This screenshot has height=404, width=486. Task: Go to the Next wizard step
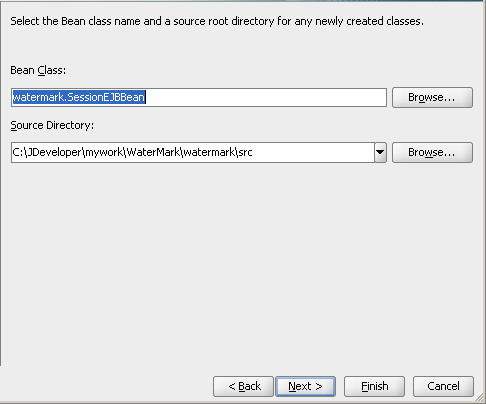[305, 387]
